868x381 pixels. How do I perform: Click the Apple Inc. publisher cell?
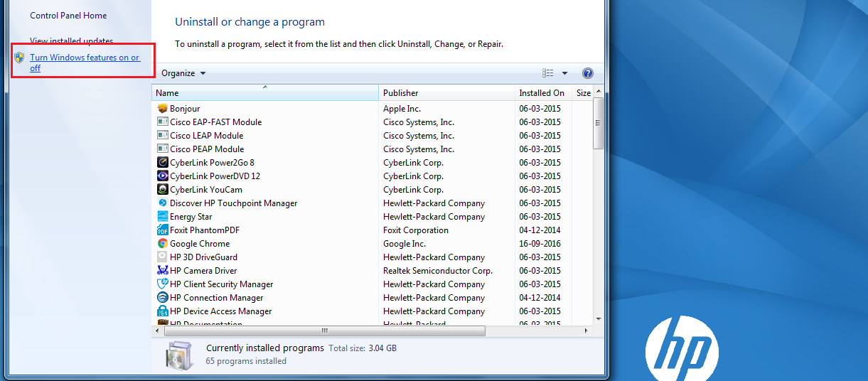point(402,109)
